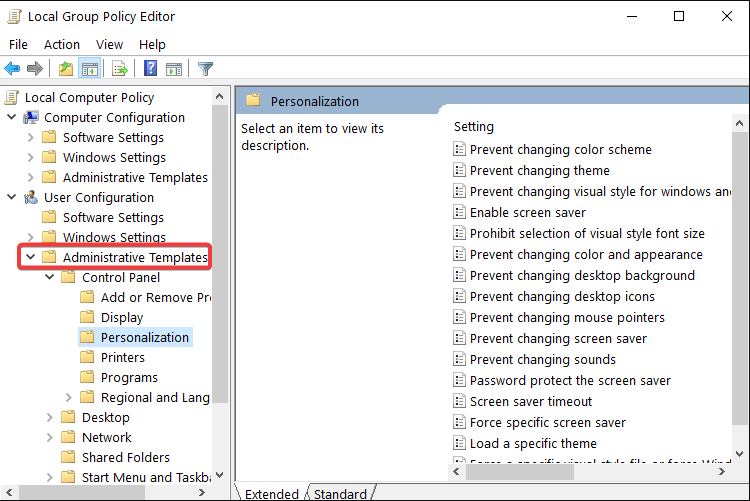Open the File menu
750x501 pixels.
(x=18, y=45)
